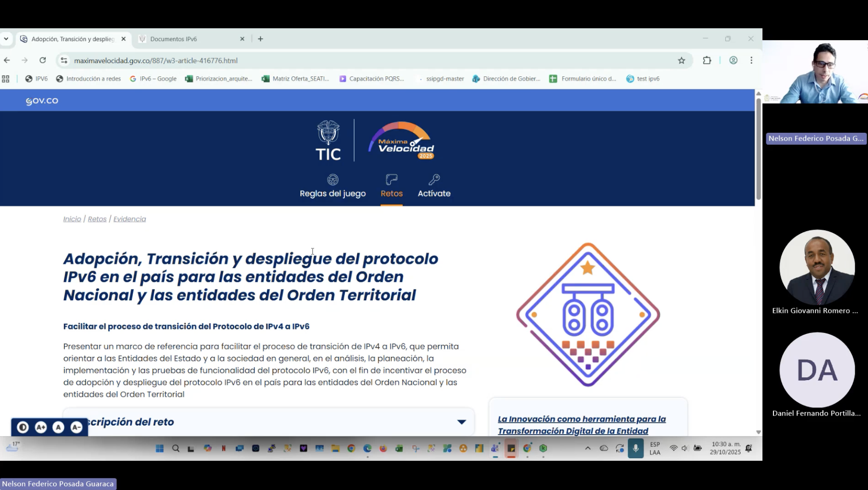
Task: Open the Chrome profile avatar icon
Action: pos(733,60)
